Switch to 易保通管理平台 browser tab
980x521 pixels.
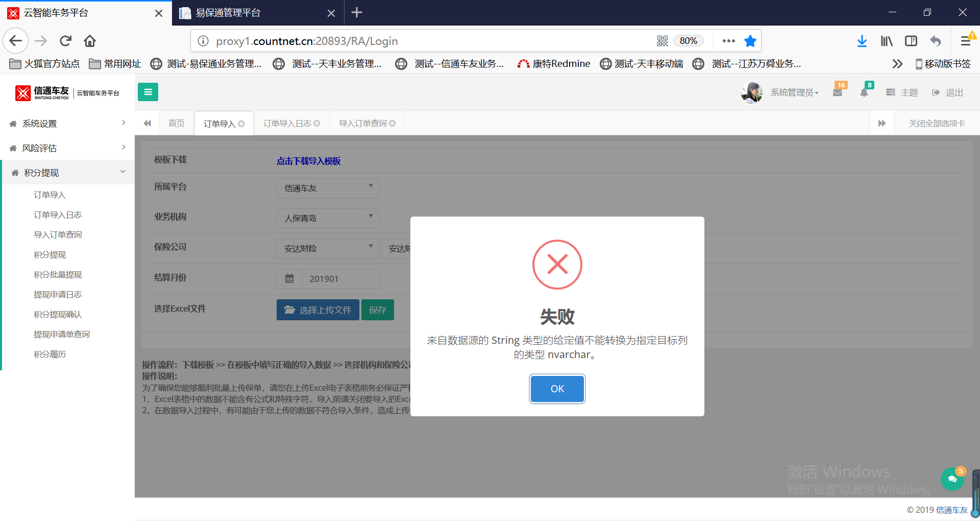[x=258, y=13]
